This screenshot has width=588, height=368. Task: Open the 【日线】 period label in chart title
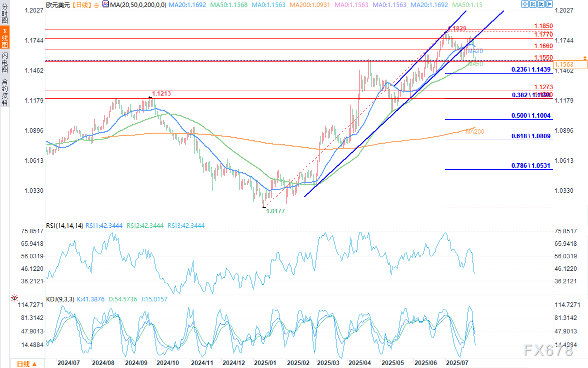(81, 5)
